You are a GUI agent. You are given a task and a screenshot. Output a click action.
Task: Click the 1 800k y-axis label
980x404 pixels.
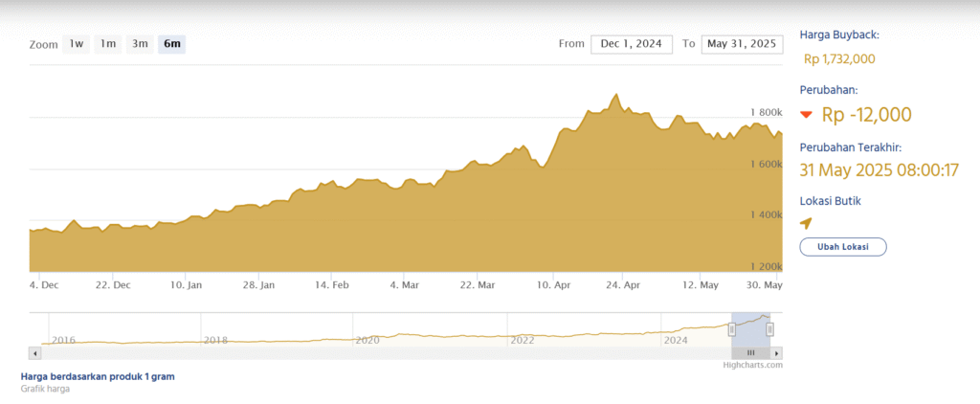(x=767, y=112)
